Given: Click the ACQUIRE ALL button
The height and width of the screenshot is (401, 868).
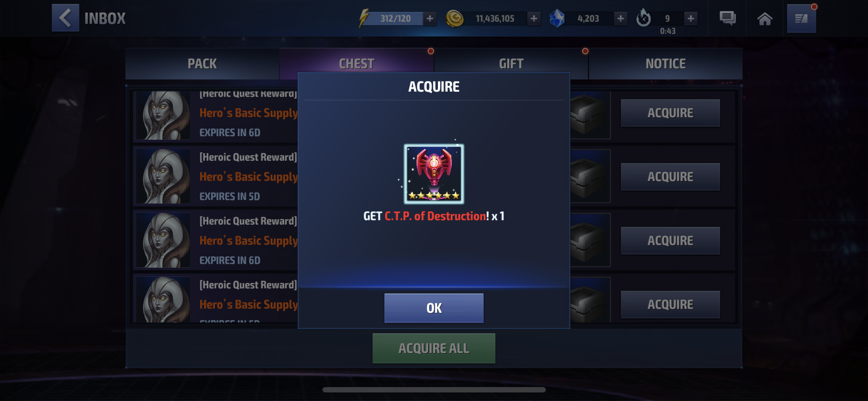Looking at the screenshot, I should [434, 348].
